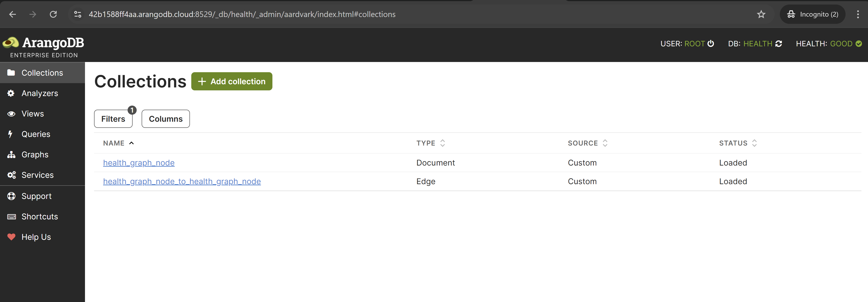Image resolution: width=868 pixels, height=302 pixels.
Task: Sort collections by STATUS column arrows
Action: [x=754, y=143]
